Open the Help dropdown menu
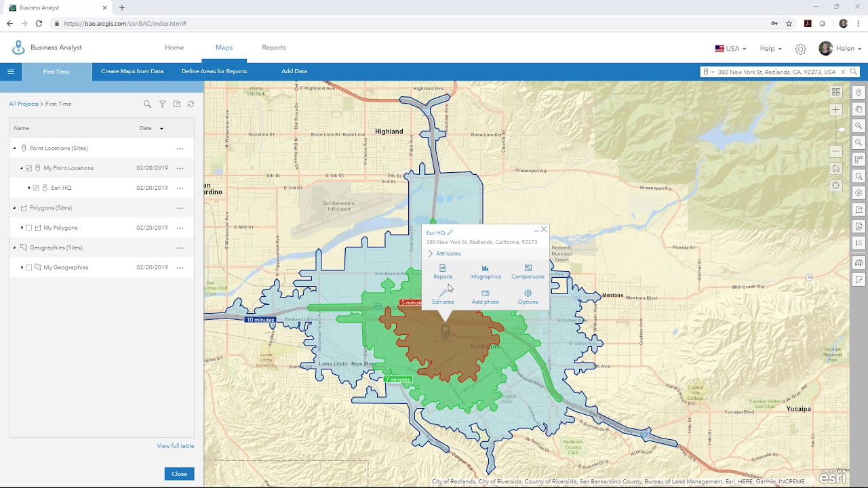 click(770, 49)
